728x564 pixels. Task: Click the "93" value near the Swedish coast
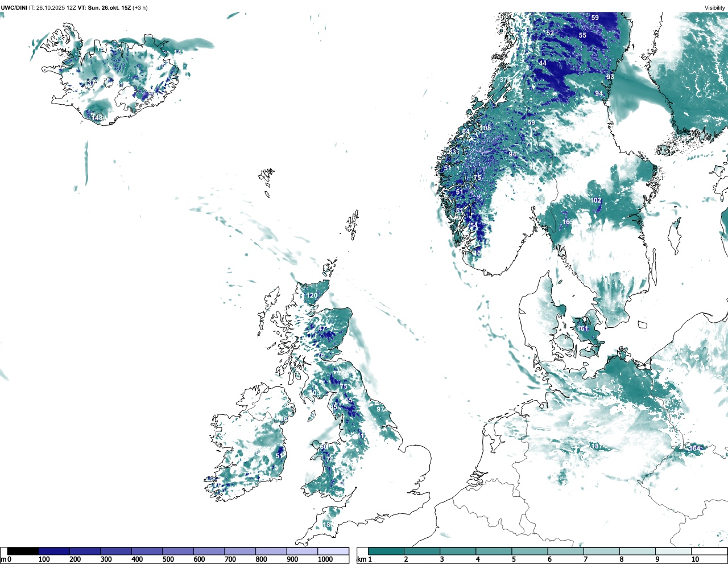pyautogui.click(x=610, y=77)
